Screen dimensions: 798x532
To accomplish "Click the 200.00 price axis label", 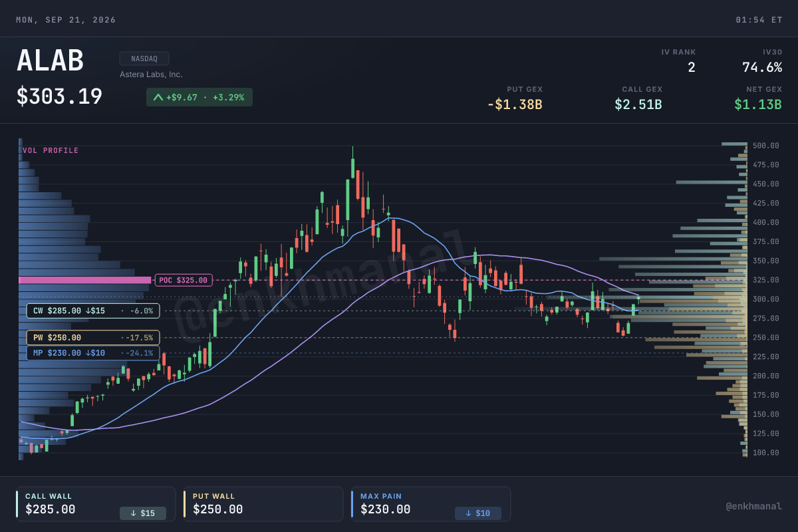I will 766,376.
